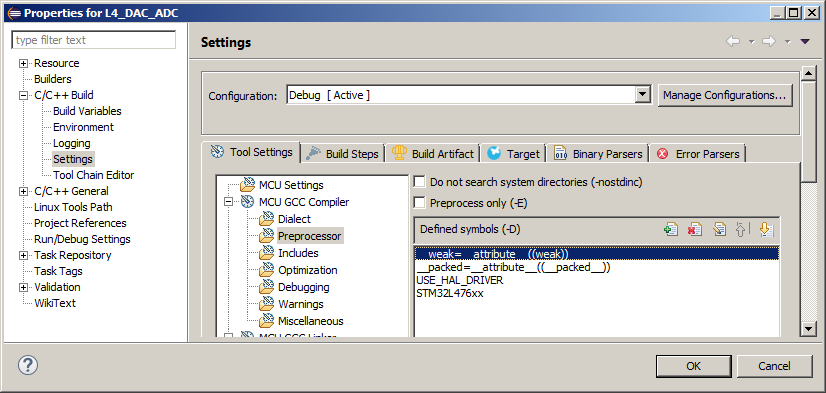Click the settings scrollbar down arrow
Screen dimensions: 826x393
(808, 328)
